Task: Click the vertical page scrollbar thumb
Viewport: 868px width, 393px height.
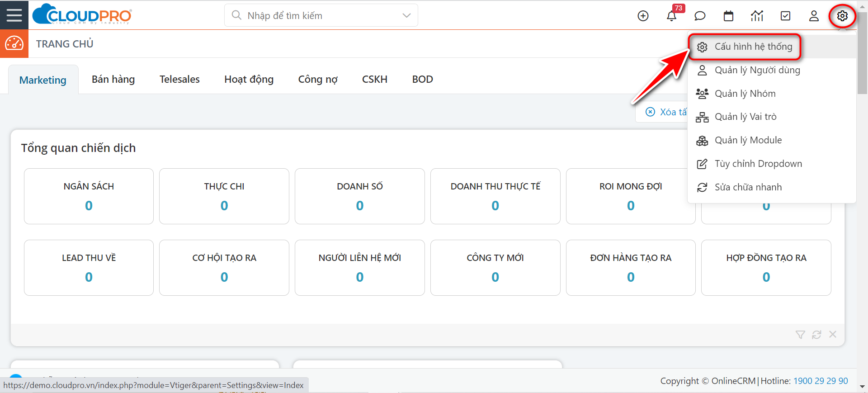Action: pyautogui.click(x=863, y=53)
